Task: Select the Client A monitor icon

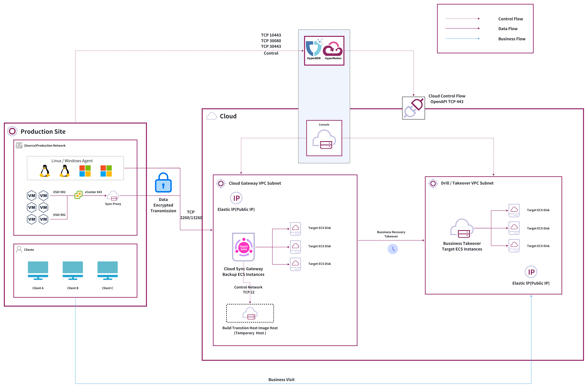Action: 38,271
